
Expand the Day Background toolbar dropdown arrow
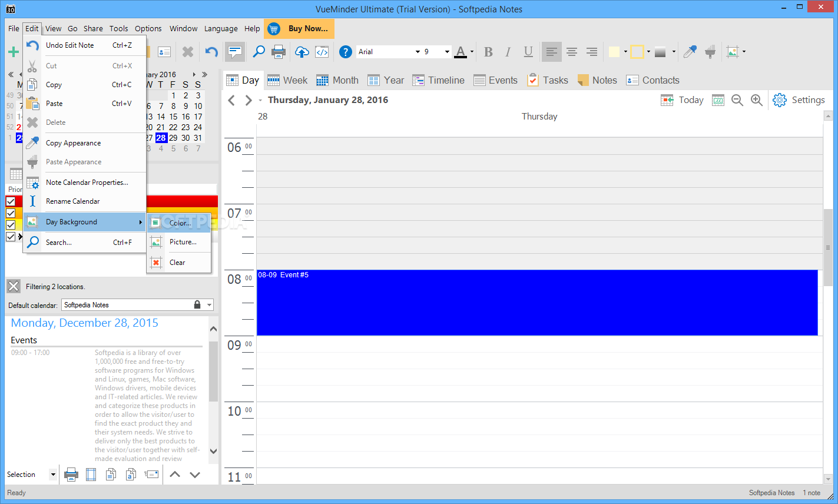pos(744,52)
